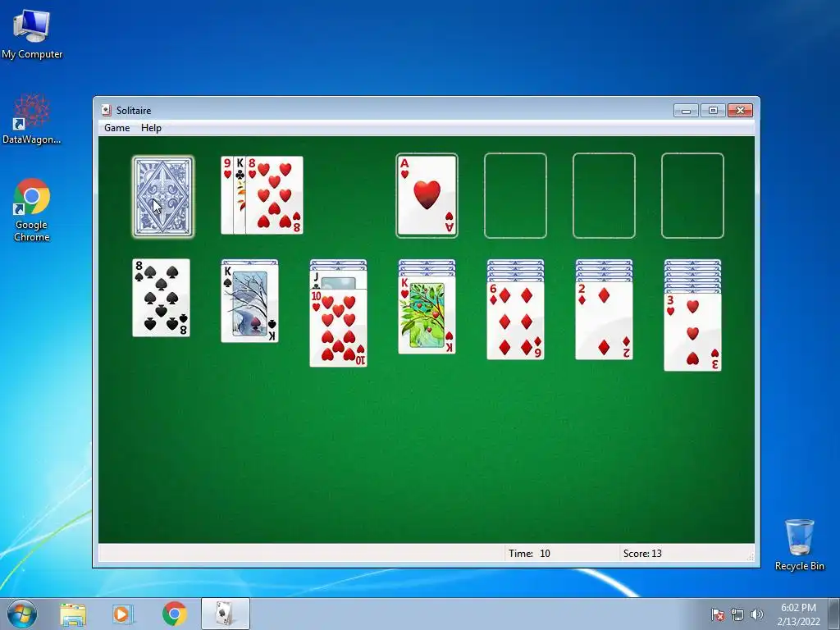Minimize the Solitaire window

686,111
